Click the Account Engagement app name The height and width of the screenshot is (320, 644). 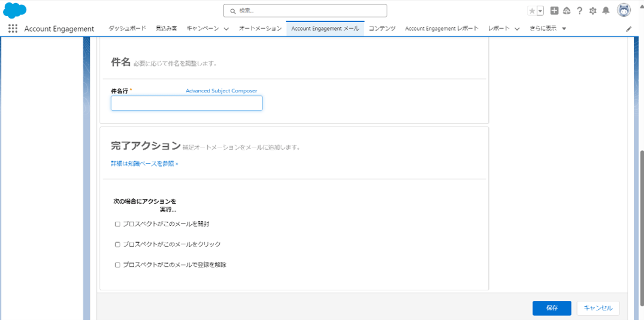(59, 29)
